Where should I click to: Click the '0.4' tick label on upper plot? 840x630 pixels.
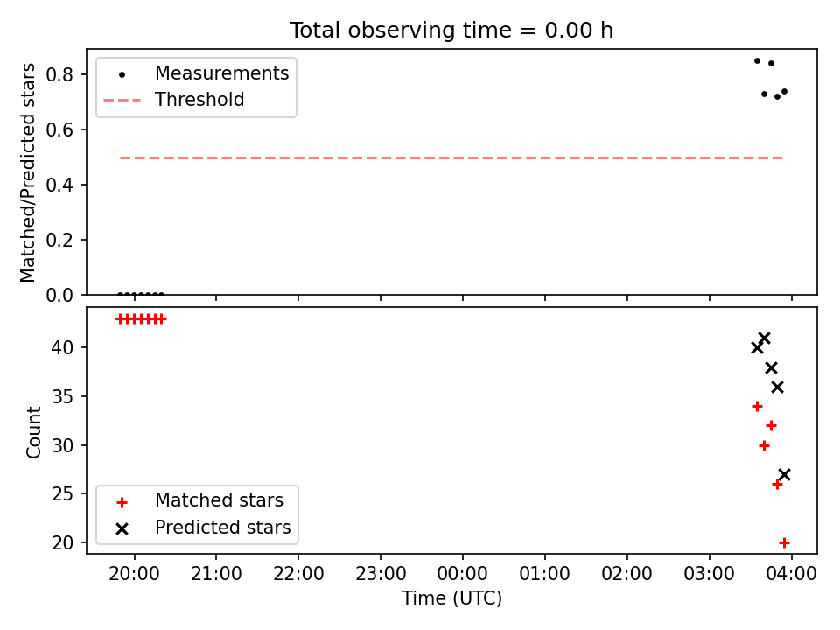pos(59,185)
